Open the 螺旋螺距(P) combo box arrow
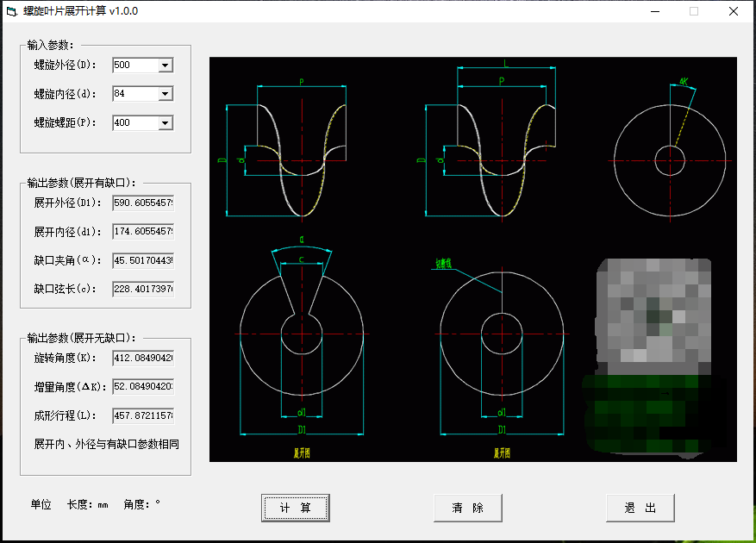This screenshot has width=756, height=543. (166, 123)
